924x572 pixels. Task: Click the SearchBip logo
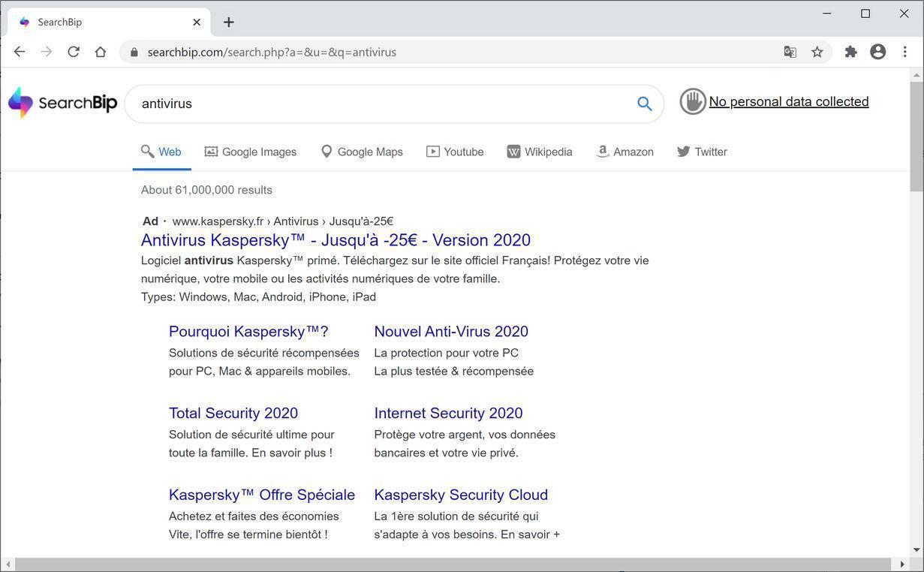[62, 103]
